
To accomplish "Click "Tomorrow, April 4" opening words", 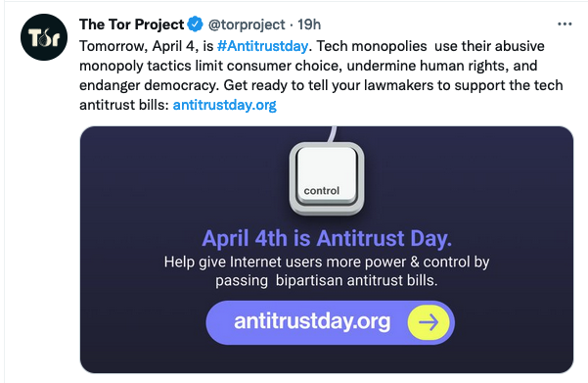I will pos(139,46).
